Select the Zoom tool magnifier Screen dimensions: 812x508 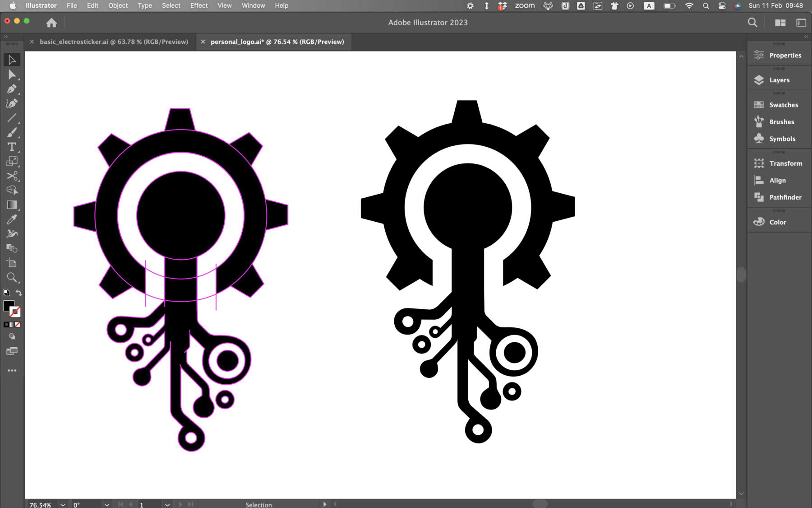[12, 277]
